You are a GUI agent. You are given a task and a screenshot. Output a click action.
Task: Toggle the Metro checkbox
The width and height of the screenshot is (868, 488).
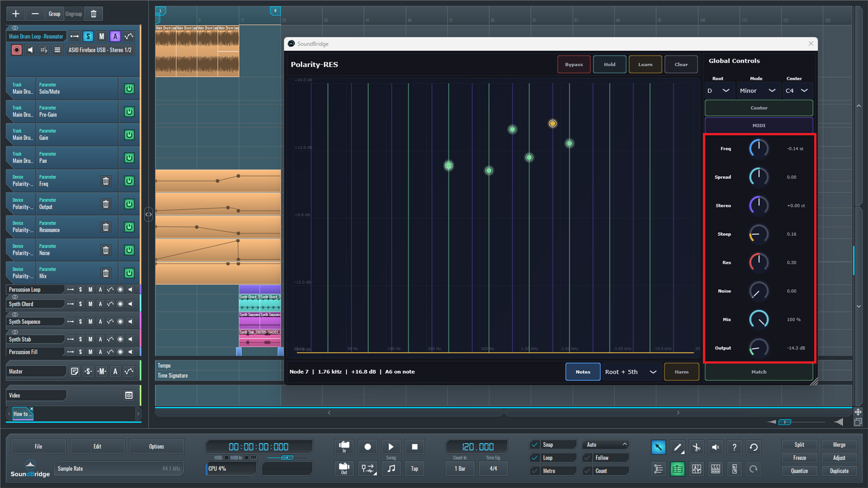click(x=535, y=471)
